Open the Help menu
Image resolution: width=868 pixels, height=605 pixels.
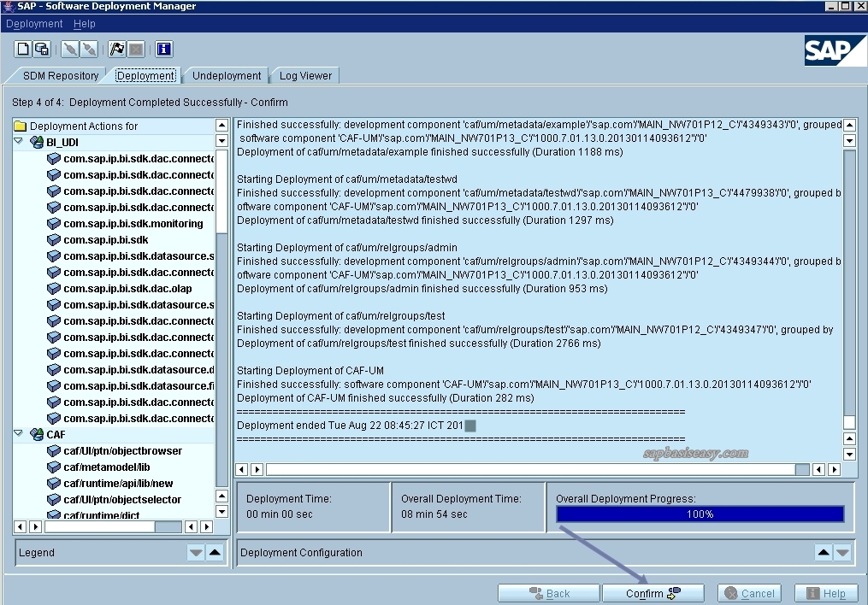84,24
